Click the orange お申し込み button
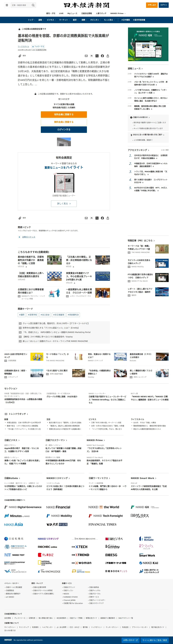173x644 pixels. (x=152, y=5)
